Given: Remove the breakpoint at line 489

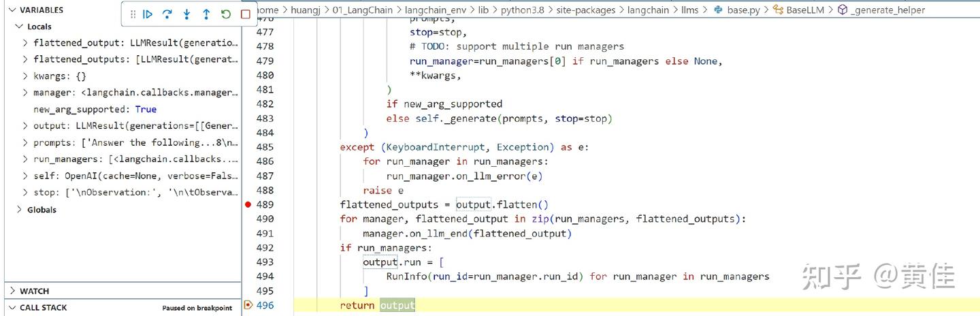Looking at the screenshot, I should 248,204.
